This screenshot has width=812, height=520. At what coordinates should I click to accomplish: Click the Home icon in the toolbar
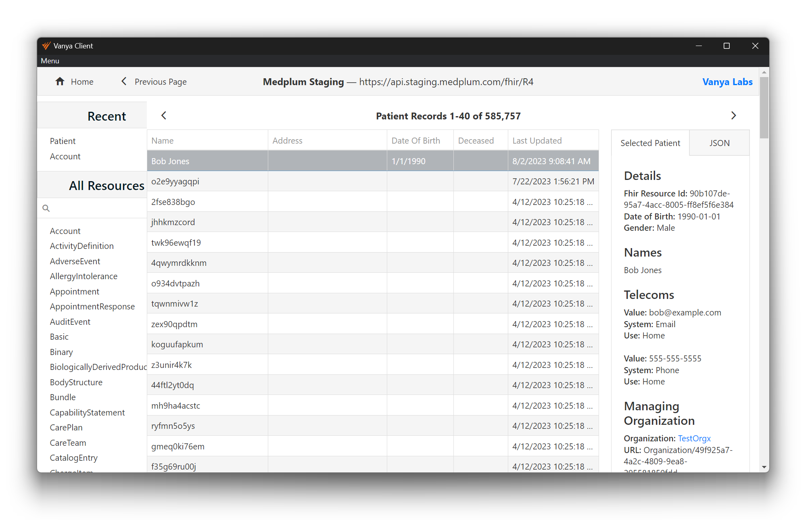tap(60, 81)
